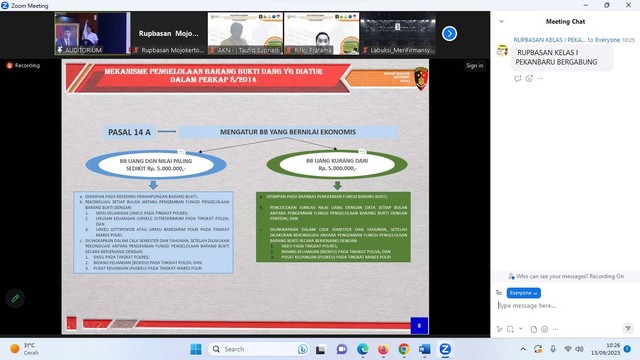Select the AUDITORIUM video thumbnail
Viewport: 640px width, 360px height.
[x=93, y=33]
